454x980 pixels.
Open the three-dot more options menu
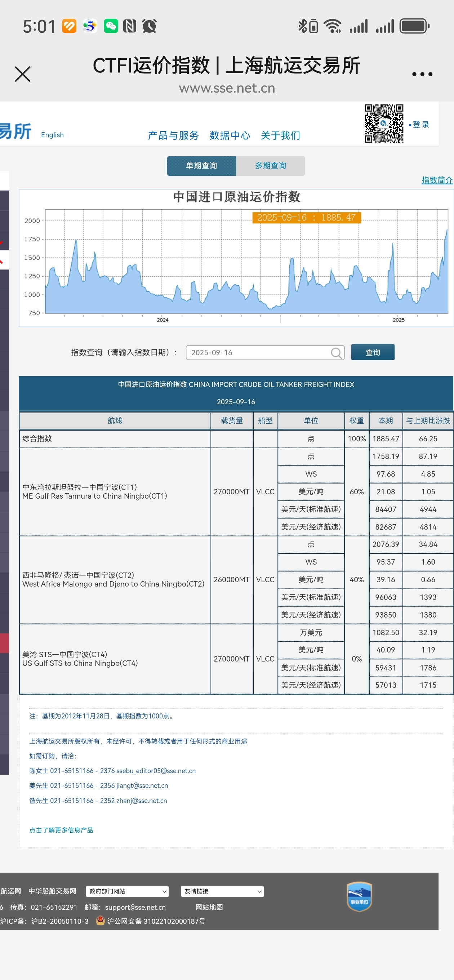point(422,74)
